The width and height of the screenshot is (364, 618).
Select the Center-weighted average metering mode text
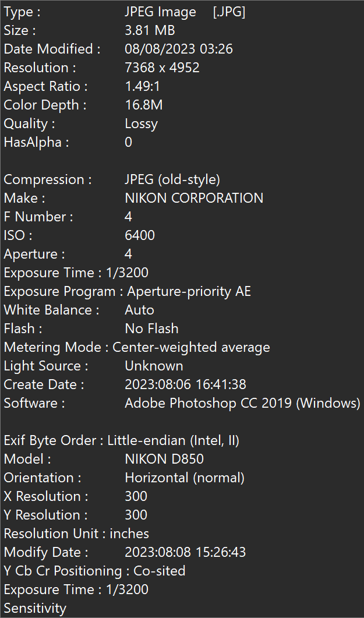coord(191,347)
